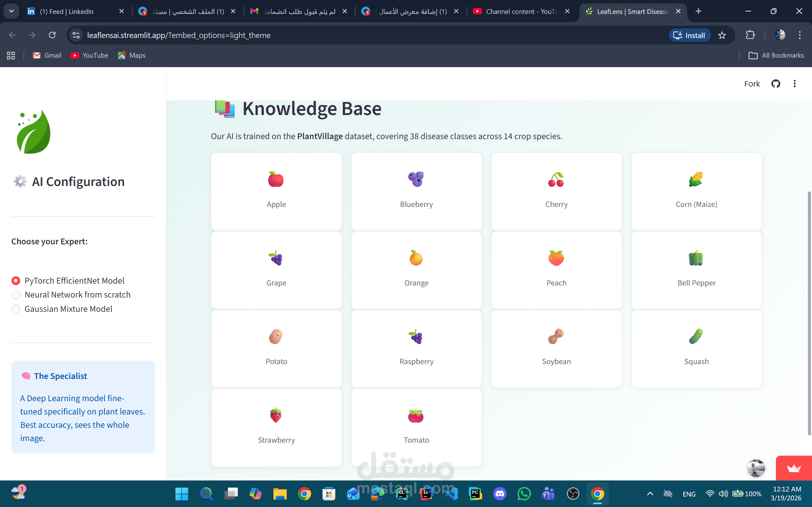Show hidden system tray icons

tap(650, 494)
